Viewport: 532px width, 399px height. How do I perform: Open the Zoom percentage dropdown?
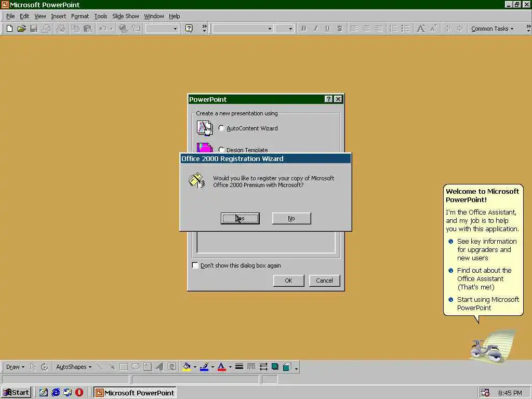tap(175, 29)
